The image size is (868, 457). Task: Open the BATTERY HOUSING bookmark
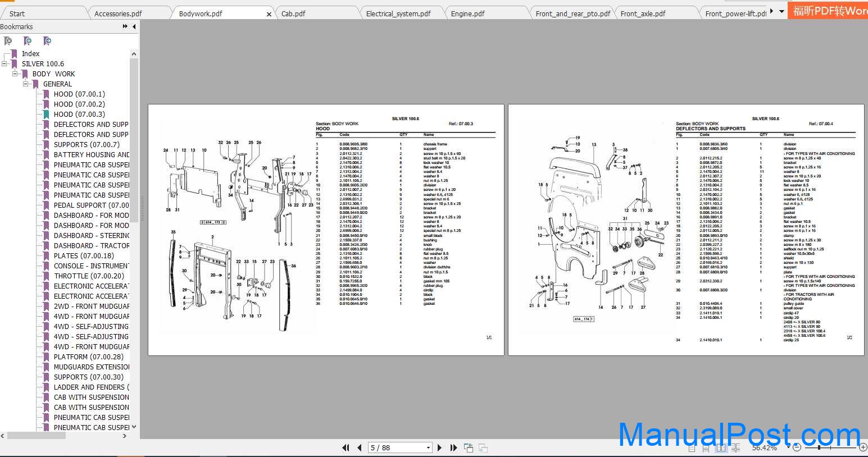[92, 155]
